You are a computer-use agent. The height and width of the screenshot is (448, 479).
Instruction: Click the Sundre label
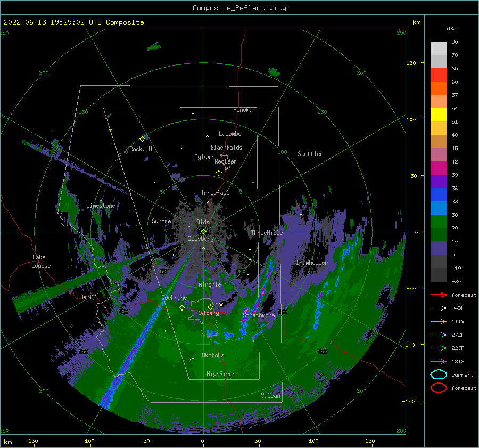click(x=161, y=221)
